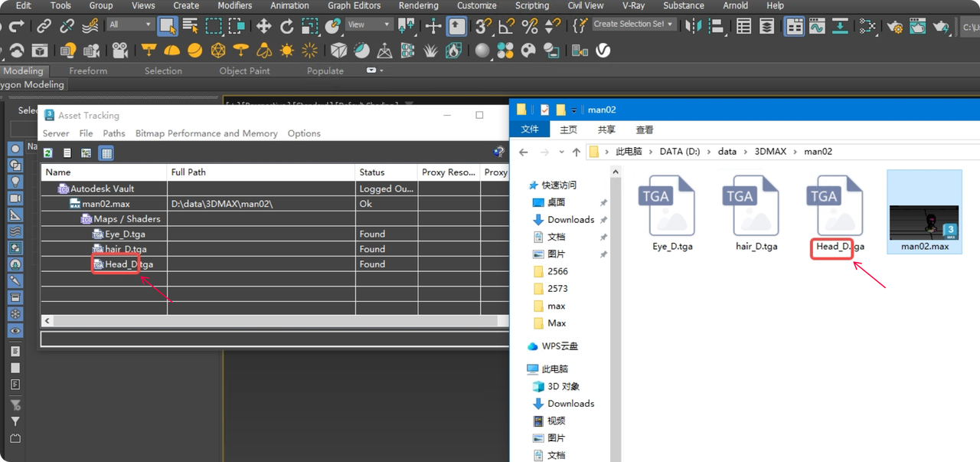Screen dimensions: 980x462
Task: Activate the Select Object tool
Action: [x=168, y=26]
